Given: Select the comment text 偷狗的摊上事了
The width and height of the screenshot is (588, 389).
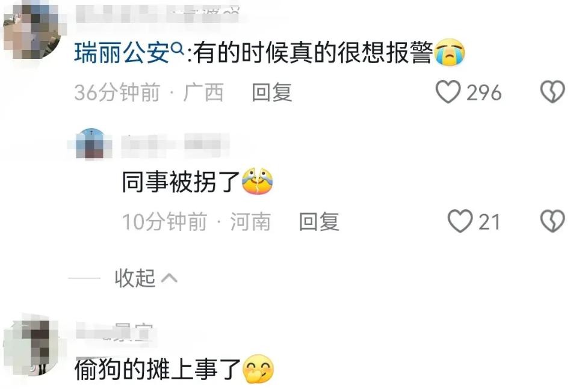Looking at the screenshot, I should [x=158, y=369].
